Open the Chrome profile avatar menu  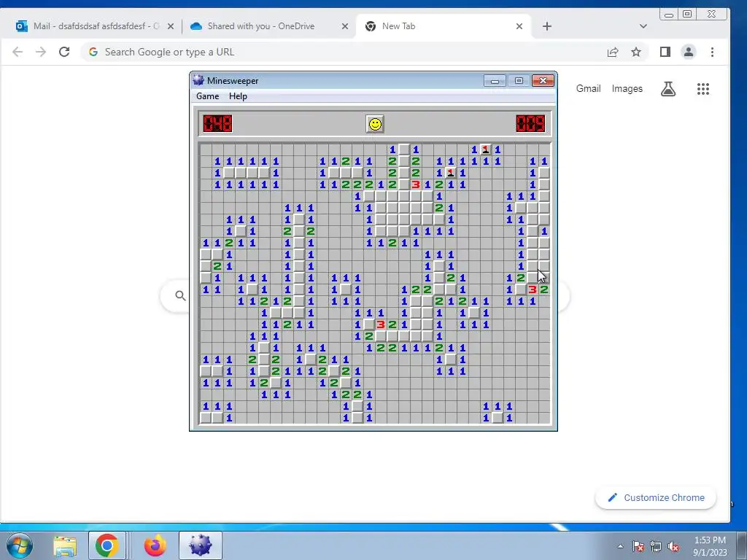(x=689, y=52)
